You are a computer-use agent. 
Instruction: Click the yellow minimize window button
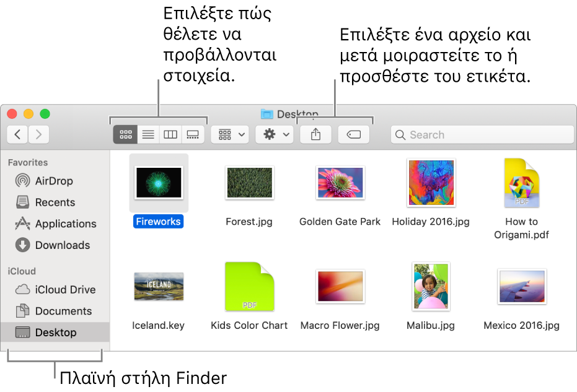click(x=29, y=113)
